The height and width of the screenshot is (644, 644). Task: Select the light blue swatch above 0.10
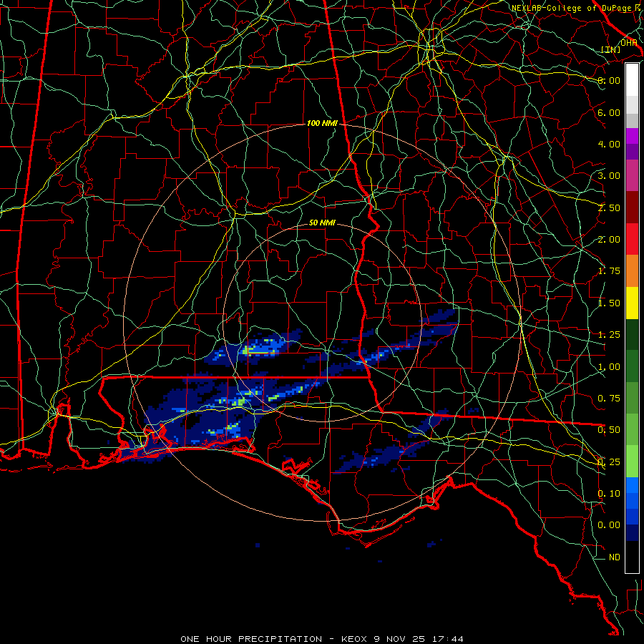click(632, 485)
